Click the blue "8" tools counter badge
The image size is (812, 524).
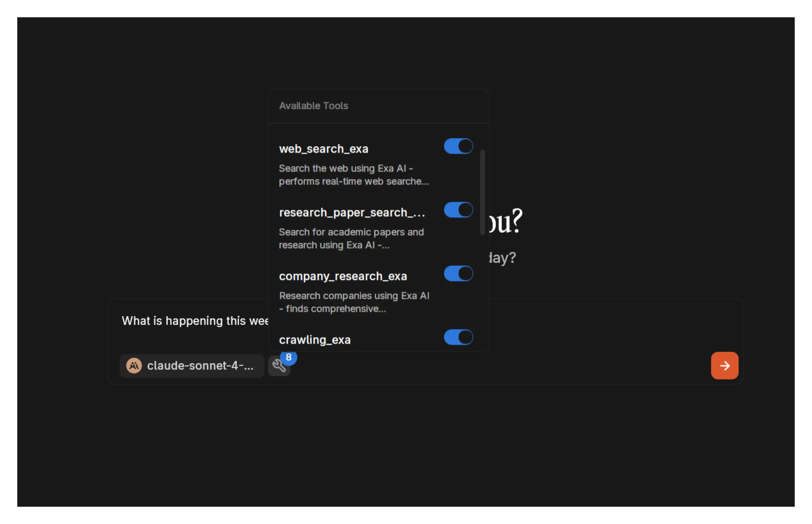click(289, 357)
